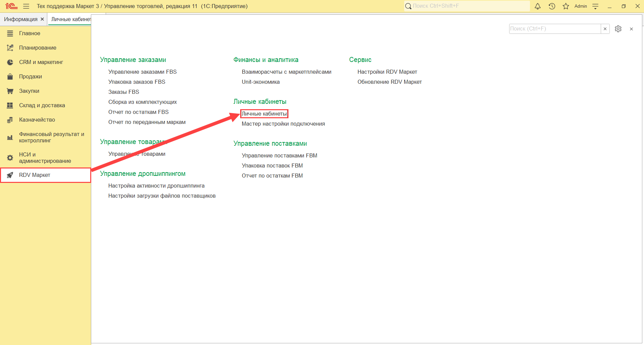Click the Поиск (Ctrl+F) menu search box

(554, 29)
